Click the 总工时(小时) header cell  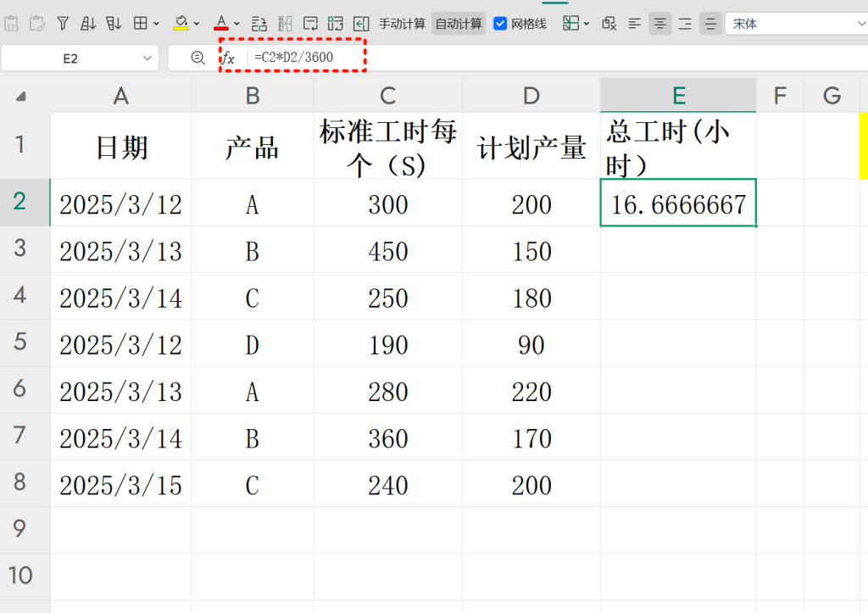pos(679,146)
